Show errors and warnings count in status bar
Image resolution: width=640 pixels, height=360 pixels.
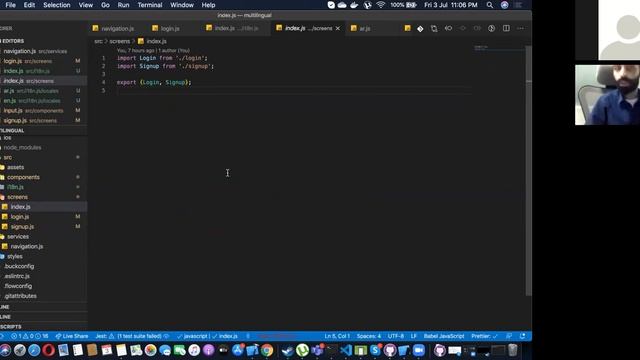click(30, 336)
